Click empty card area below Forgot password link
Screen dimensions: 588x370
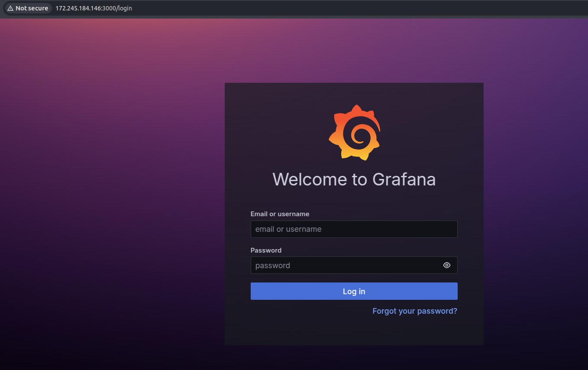tap(354, 331)
